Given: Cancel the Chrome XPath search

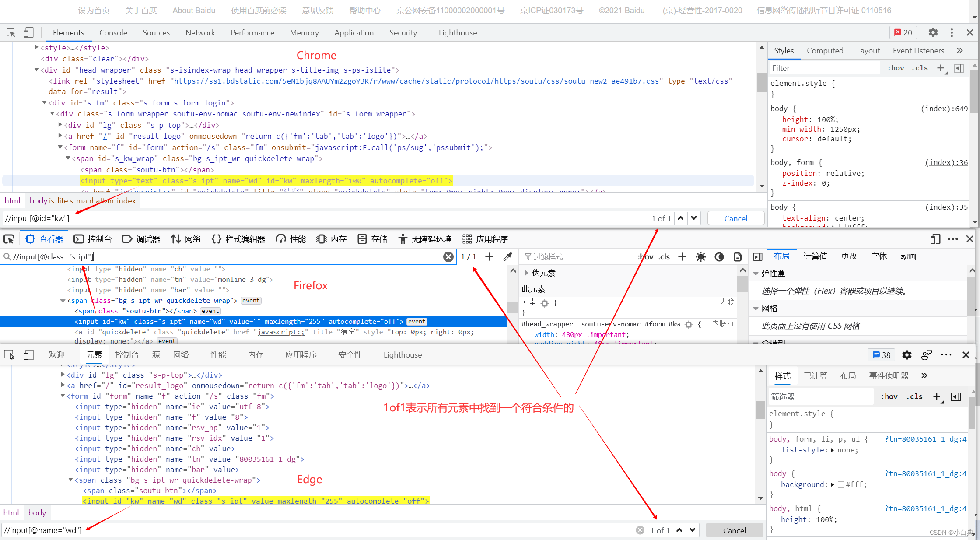Looking at the screenshot, I should tap(735, 218).
